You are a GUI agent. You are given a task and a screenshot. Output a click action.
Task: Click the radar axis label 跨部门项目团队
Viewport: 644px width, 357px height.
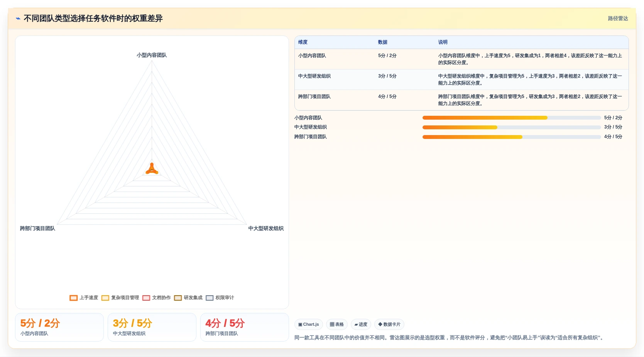(37, 228)
